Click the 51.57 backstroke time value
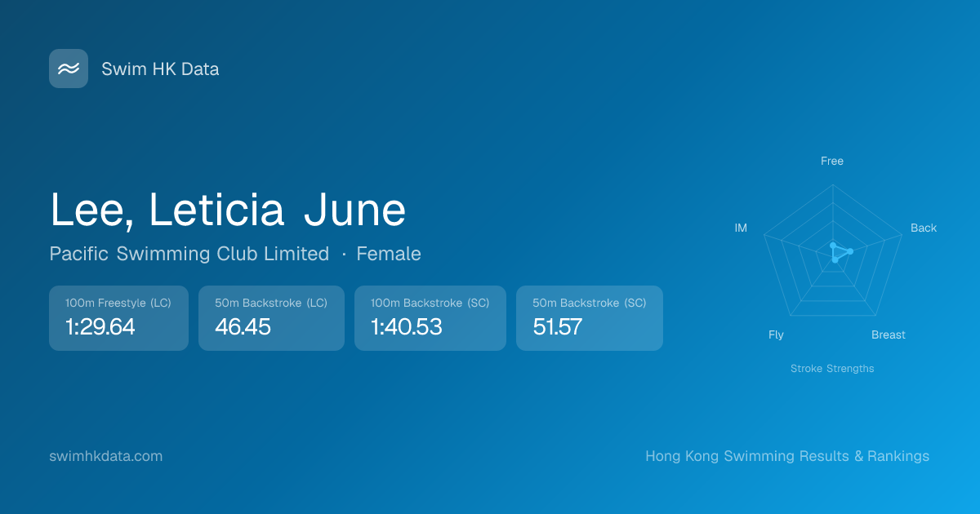Screen dimensions: 980x514 click(558, 327)
